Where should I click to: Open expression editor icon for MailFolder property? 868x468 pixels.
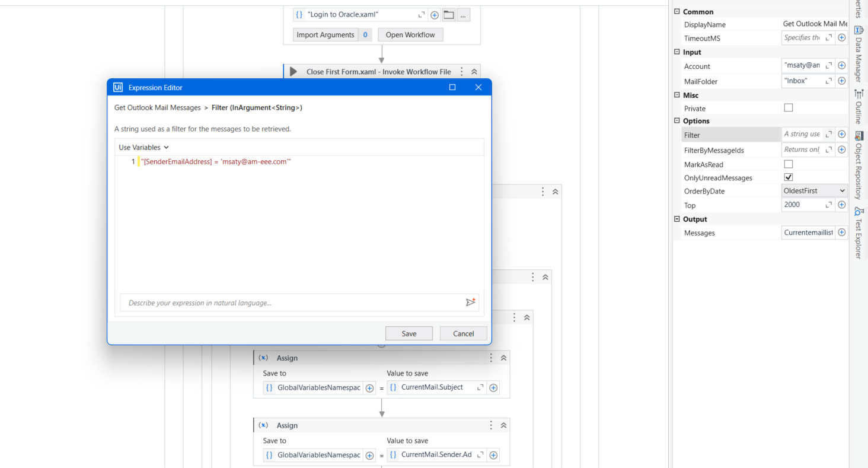tap(829, 81)
